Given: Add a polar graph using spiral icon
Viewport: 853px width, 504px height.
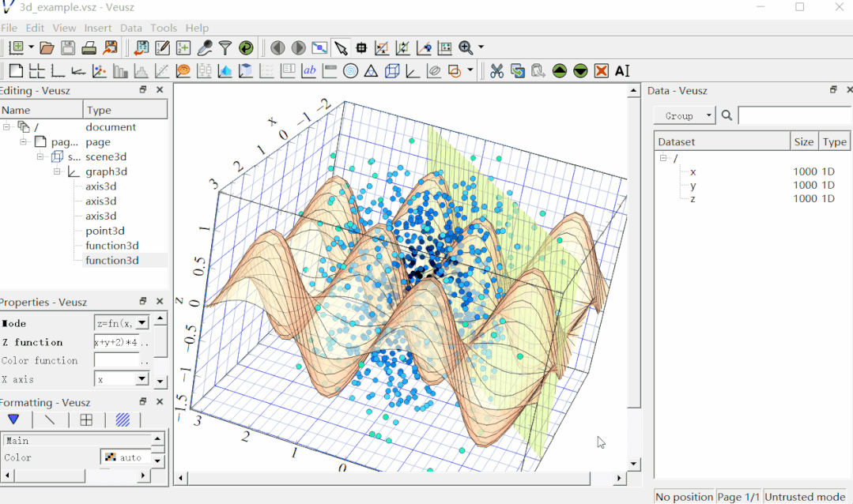Looking at the screenshot, I should 350,71.
